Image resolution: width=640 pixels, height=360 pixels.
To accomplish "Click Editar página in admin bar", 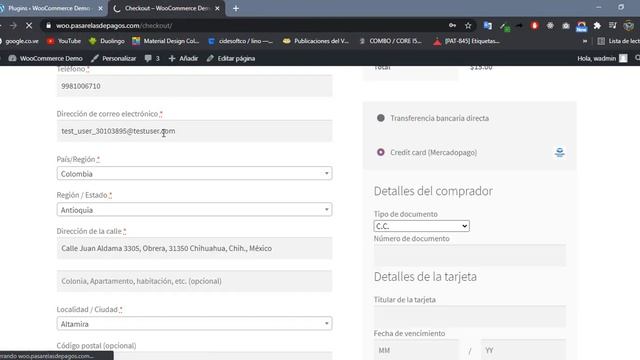I will point(231,58).
